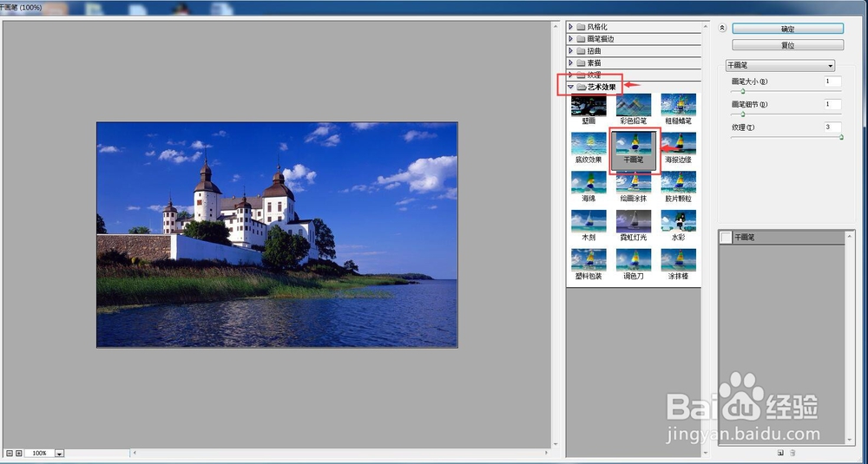Click filter list scroll-down arrow

click(706, 453)
